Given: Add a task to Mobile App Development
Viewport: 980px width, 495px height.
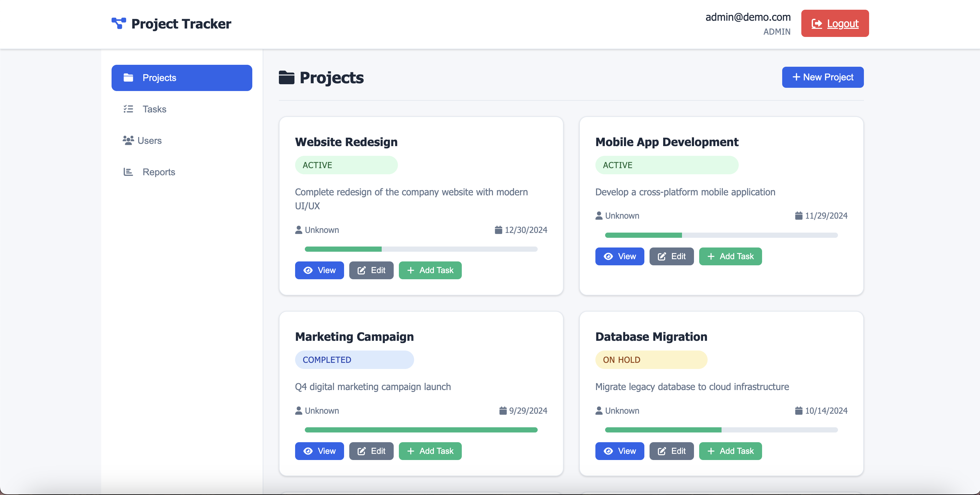Looking at the screenshot, I should 730,256.
